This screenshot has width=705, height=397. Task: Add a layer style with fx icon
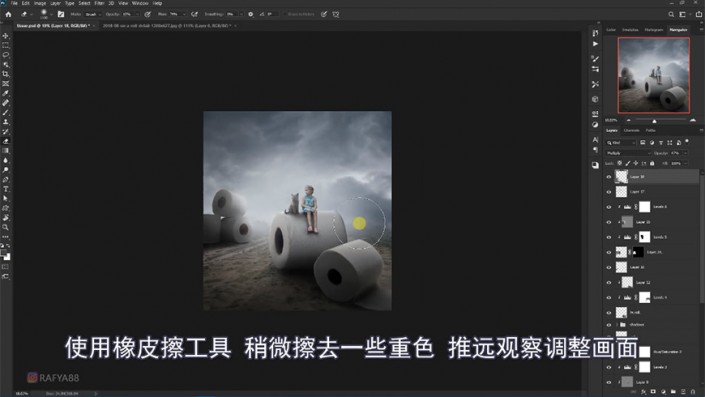pyautogui.click(x=643, y=392)
